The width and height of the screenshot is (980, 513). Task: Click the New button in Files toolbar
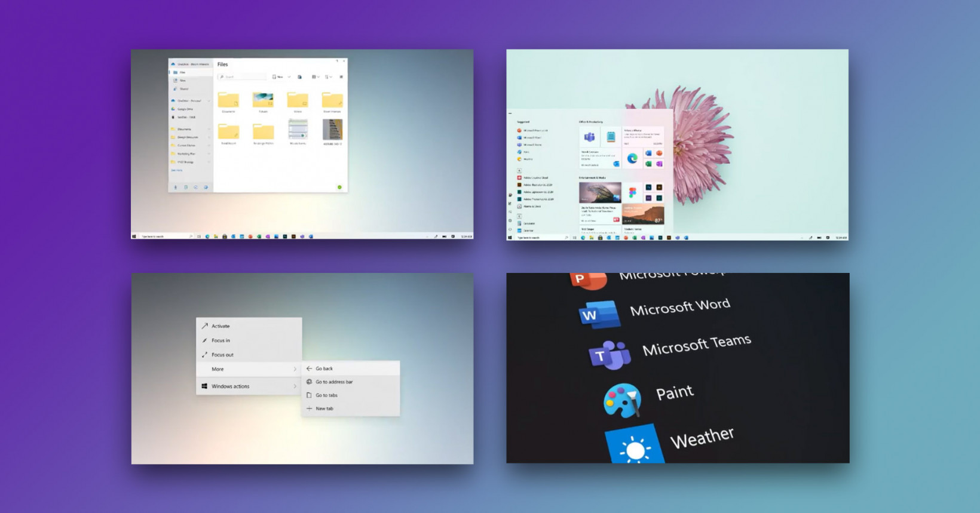tap(278, 77)
